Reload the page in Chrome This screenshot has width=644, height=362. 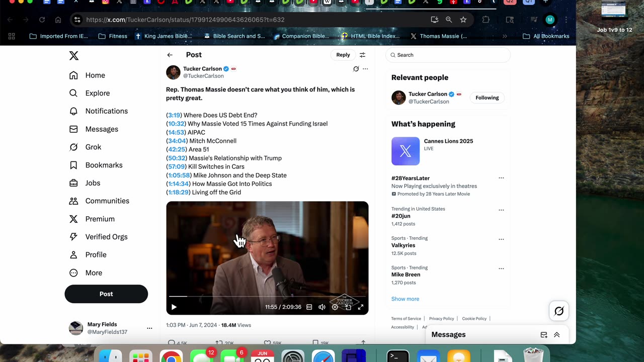click(42, 20)
